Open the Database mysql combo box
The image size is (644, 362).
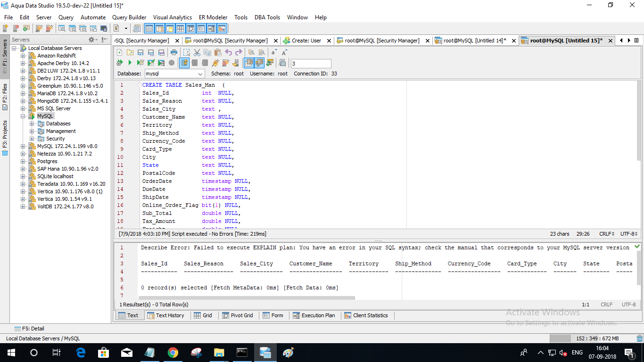[x=174, y=74]
